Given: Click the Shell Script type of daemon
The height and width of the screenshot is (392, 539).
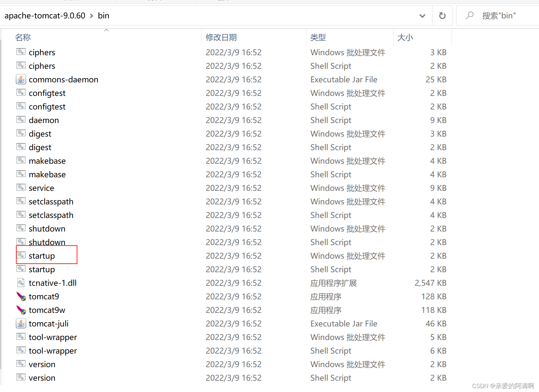Looking at the screenshot, I should click(x=331, y=120).
